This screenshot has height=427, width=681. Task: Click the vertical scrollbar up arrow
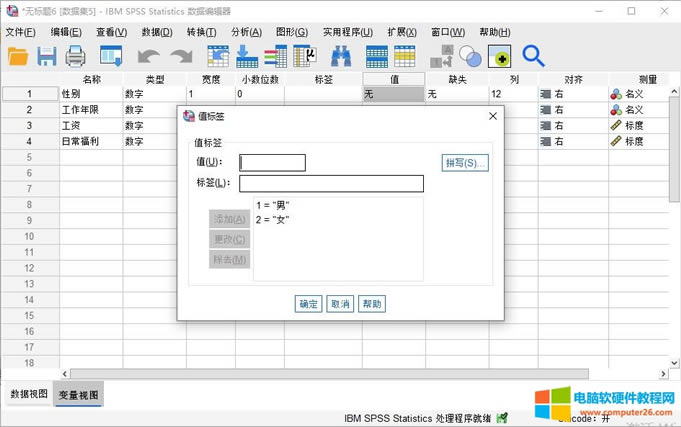(x=674, y=92)
